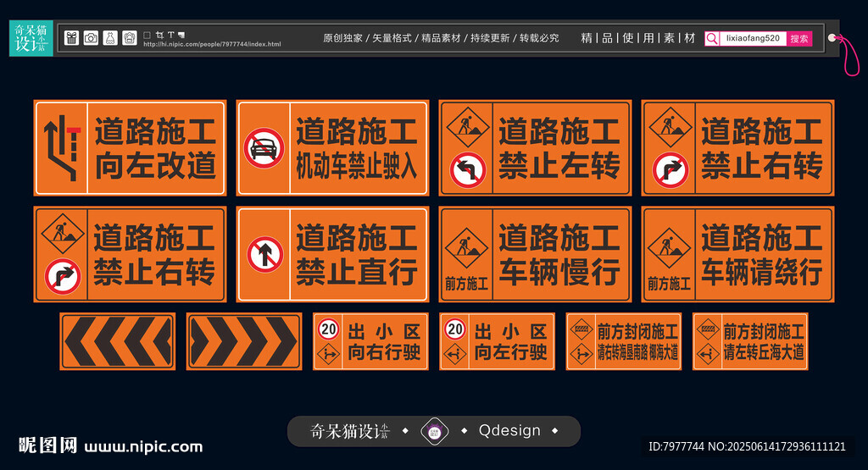
Task: Select the crop tool icon
Action: click(159, 35)
